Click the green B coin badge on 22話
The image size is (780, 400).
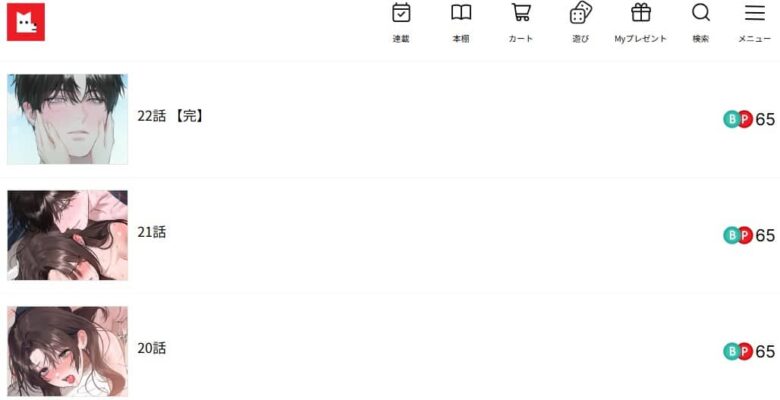[x=731, y=119]
